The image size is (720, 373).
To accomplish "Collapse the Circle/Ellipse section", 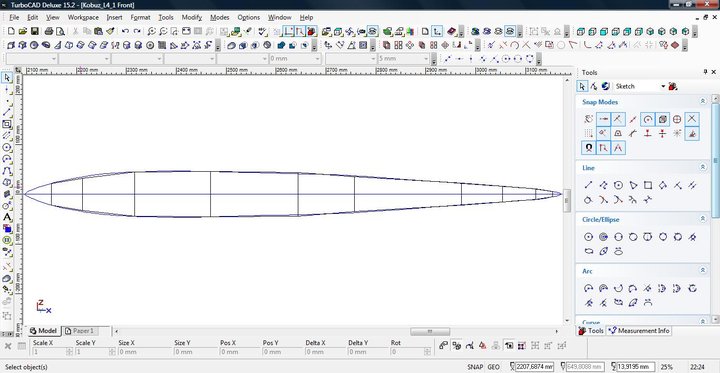I will 703,219.
